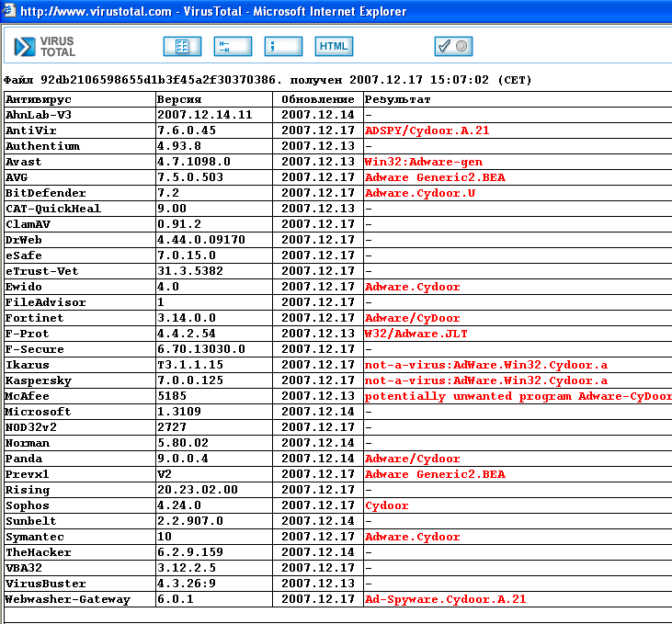Click the 'Обновление' column header
672x624 pixels.
tap(317, 100)
